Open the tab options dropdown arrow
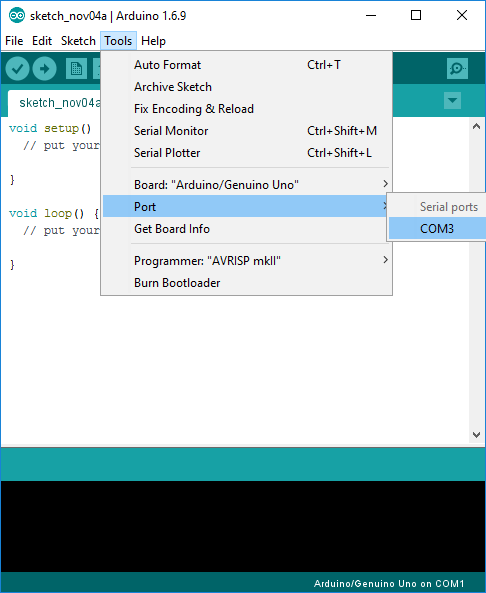The width and height of the screenshot is (486, 593). pyautogui.click(x=452, y=101)
